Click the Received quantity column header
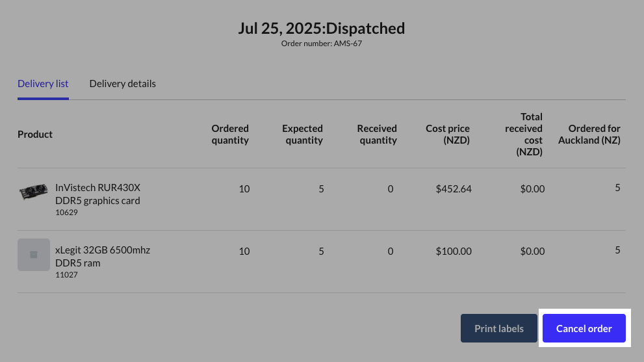The image size is (644, 362). 377,135
